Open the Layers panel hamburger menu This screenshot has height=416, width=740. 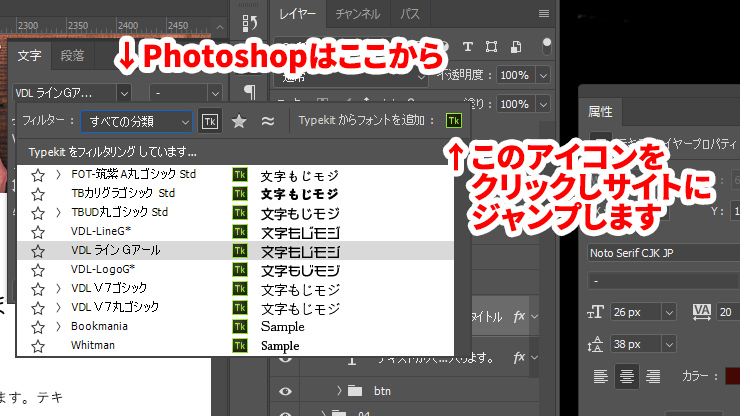(544, 14)
